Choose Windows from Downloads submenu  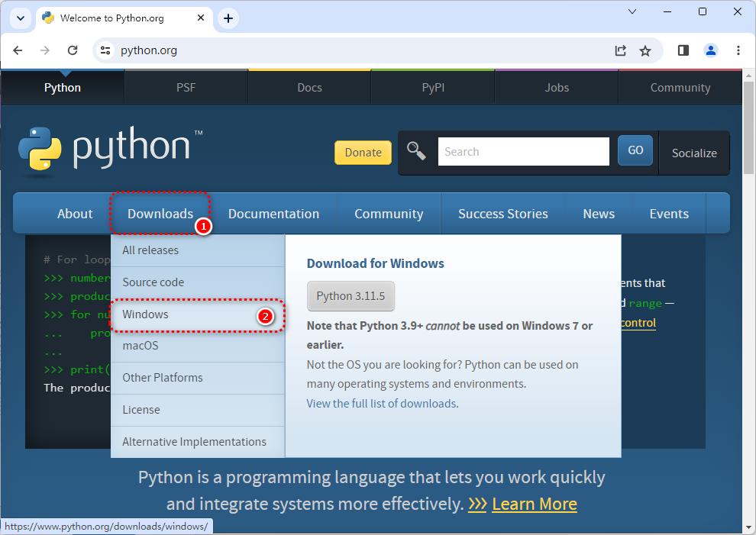pos(198,314)
